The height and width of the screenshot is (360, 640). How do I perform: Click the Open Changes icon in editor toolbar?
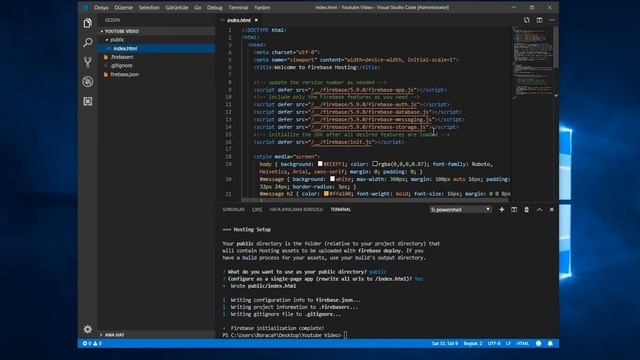(x=527, y=20)
